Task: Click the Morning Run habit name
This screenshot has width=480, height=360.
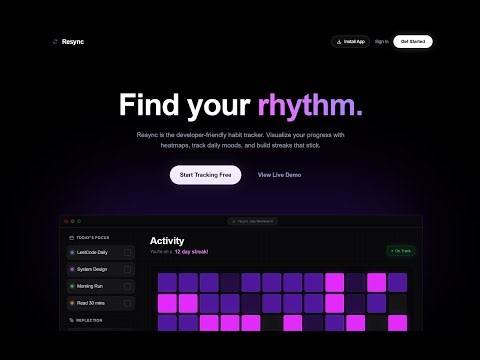Action: tap(90, 286)
